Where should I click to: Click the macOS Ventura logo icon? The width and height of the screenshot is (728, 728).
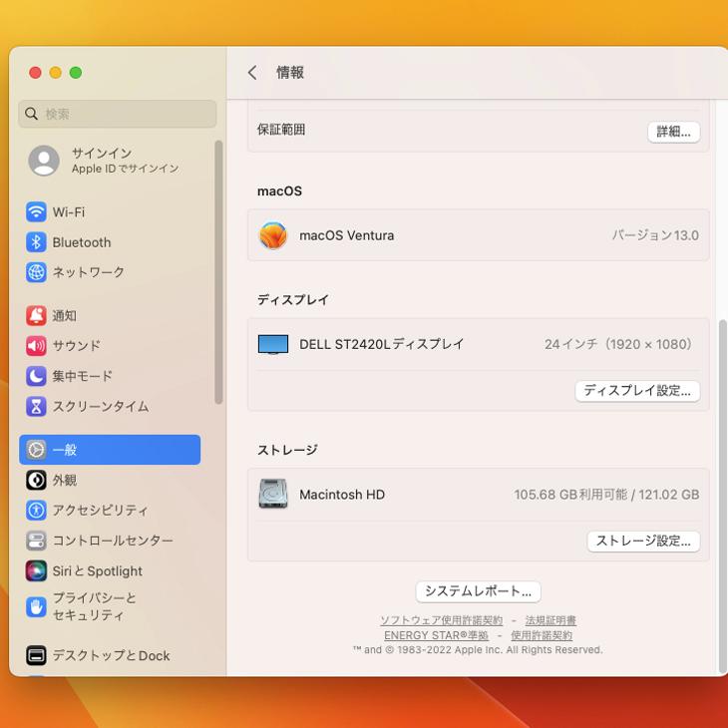pos(273,235)
